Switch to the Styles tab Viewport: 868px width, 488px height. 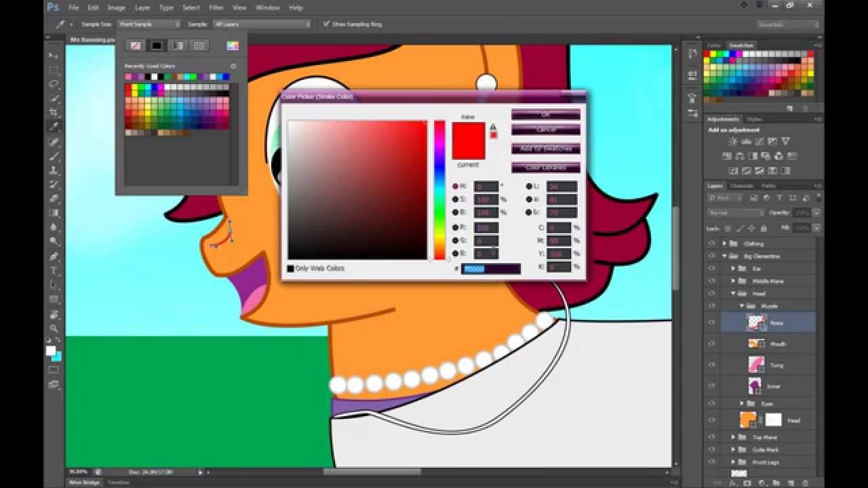tap(754, 119)
